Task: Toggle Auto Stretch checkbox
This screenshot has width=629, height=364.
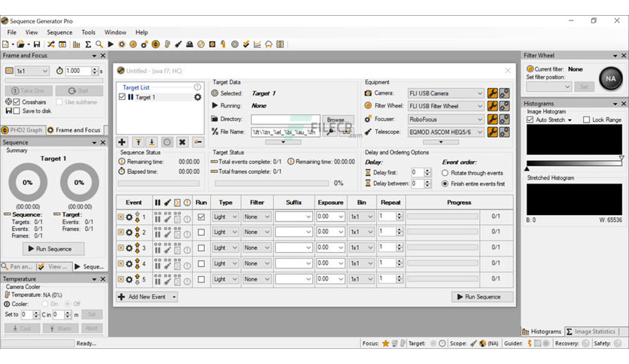Action: 530,120
